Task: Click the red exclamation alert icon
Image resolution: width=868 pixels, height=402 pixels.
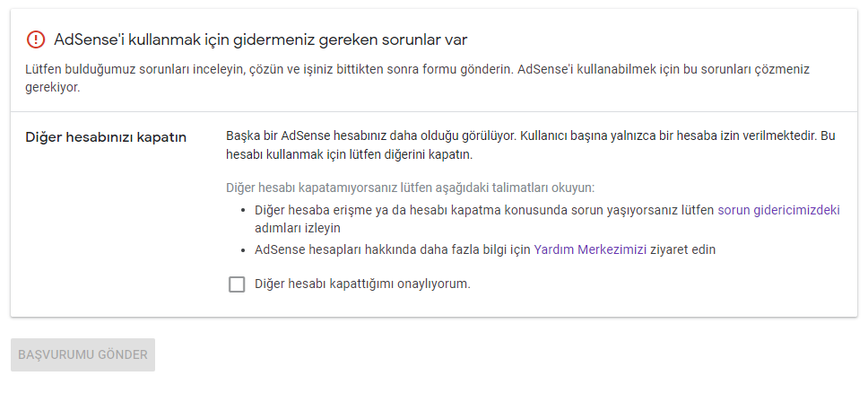Action: click(x=36, y=39)
